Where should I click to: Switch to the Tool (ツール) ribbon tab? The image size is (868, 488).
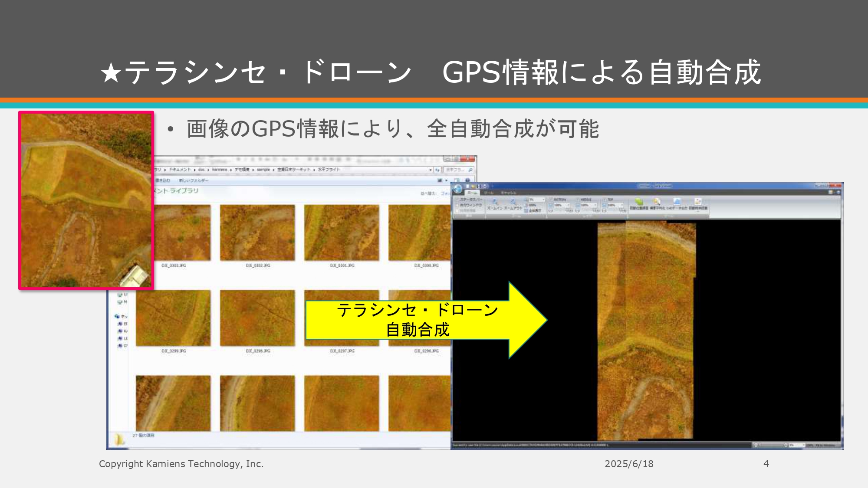click(489, 193)
